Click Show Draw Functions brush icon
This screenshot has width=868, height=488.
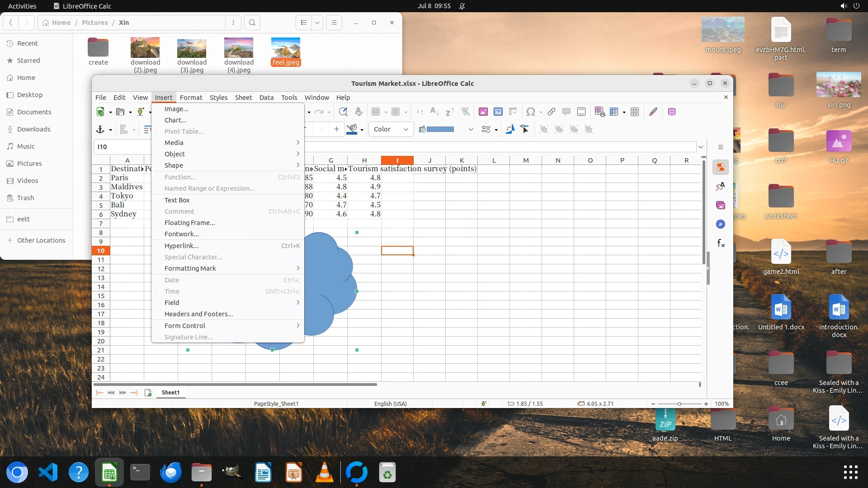click(653, 112)
